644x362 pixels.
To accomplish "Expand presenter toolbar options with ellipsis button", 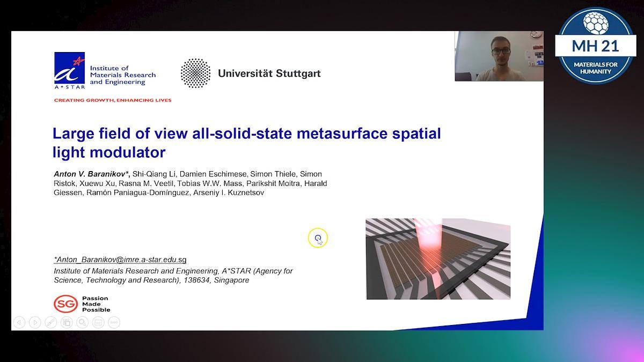I will coord(113,322).
